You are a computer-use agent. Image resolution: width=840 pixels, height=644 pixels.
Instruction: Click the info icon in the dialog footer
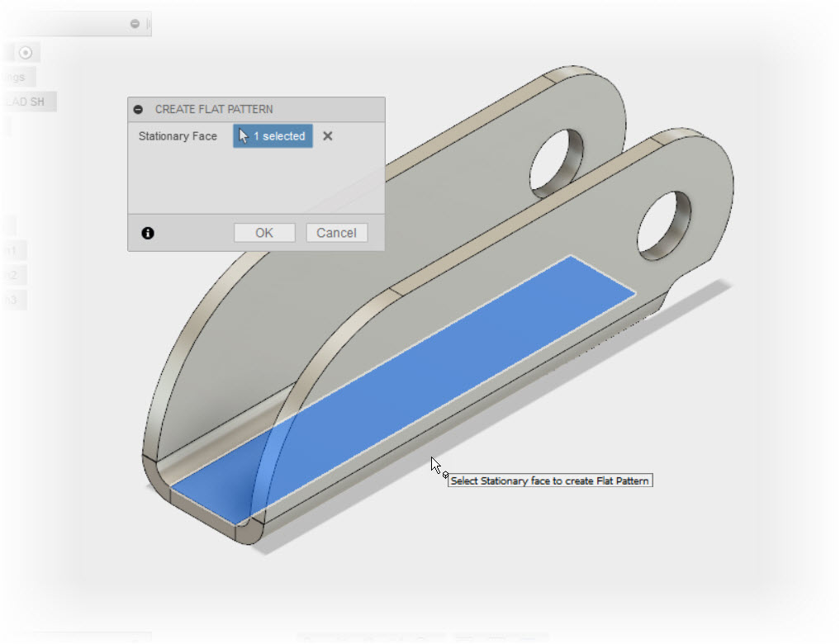click(147, 233)
